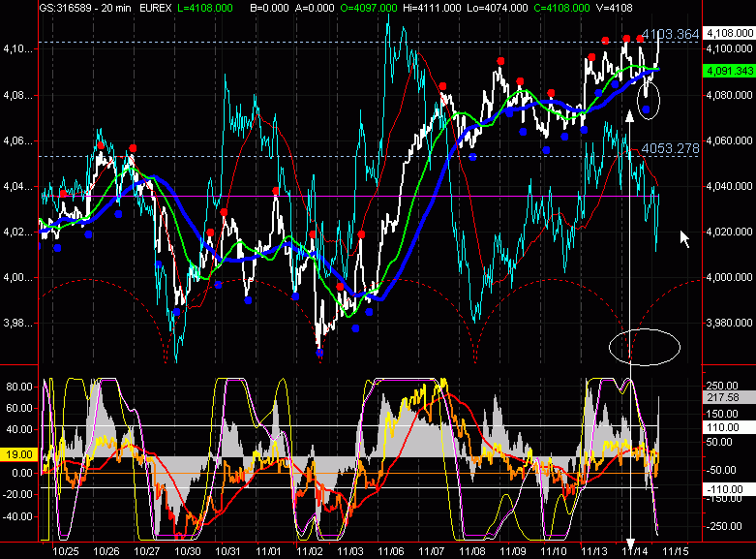This screenshot has width=756, height=559.
Task: Select the high value Hi=4111.000
Action: click(433, 8)
